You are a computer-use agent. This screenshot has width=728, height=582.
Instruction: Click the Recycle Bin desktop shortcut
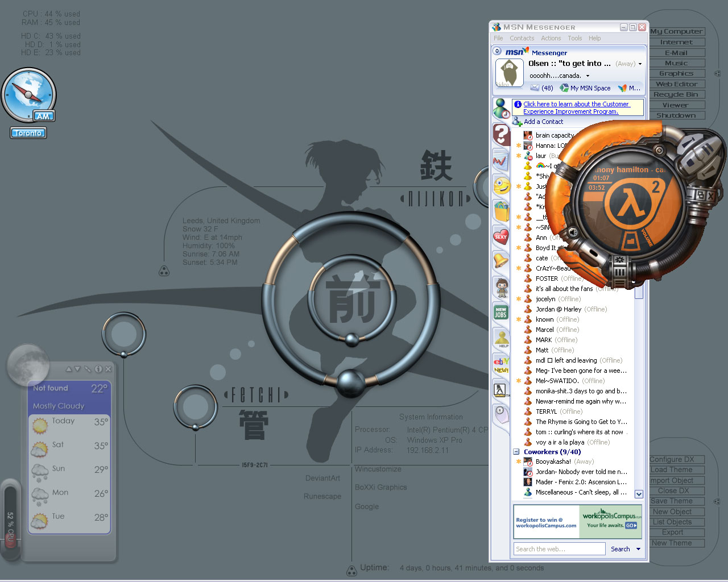676,94
